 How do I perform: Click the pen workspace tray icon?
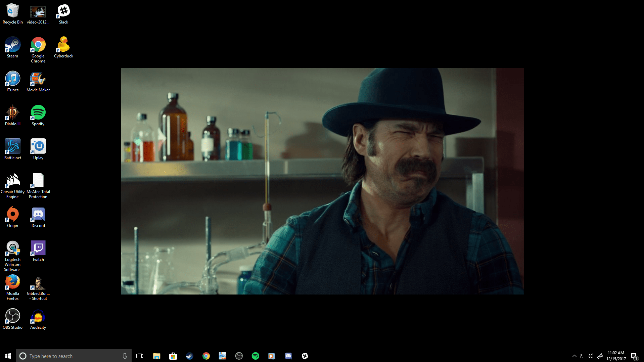coord(600,356)
